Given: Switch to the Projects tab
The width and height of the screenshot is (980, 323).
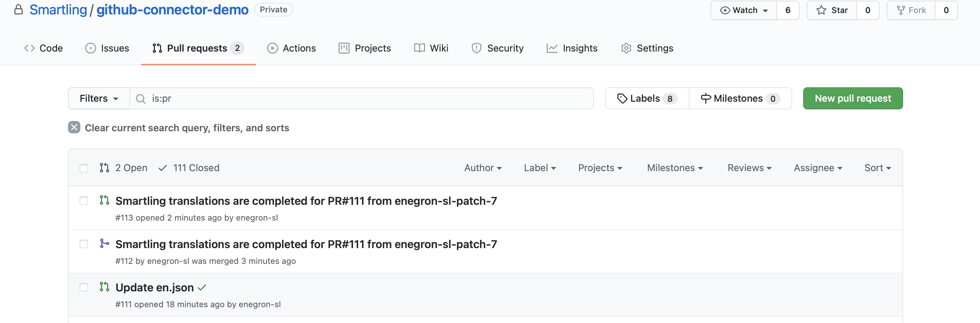Looking at the screenshot, I should [365, 48].
